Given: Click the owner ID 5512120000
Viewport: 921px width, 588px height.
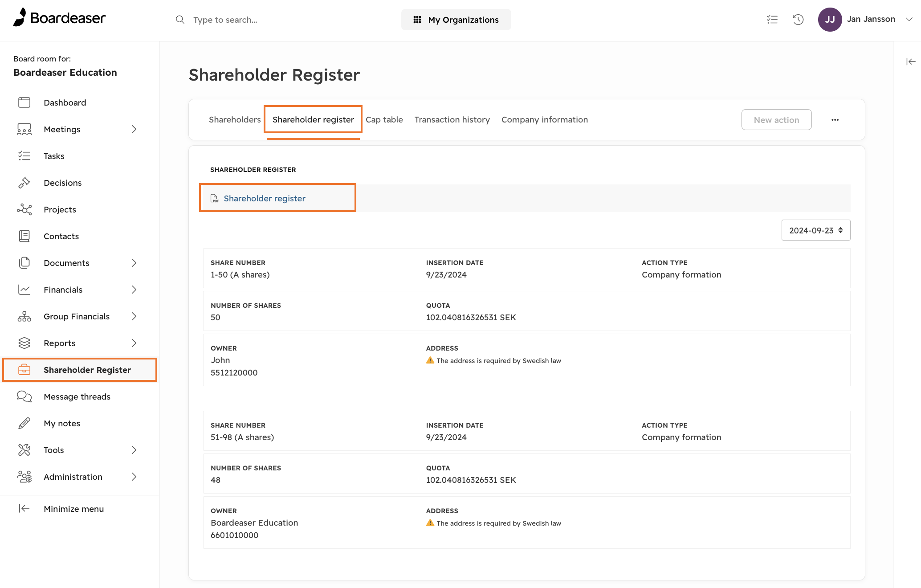Looking at the screenshot, I should coord(234,372).
